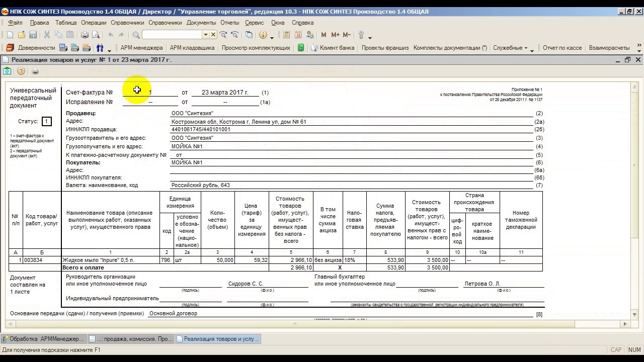644x362 pixels.
Task: Switch to Обработка АРММенеджер window tab
Action: click(x=44, y=339)
